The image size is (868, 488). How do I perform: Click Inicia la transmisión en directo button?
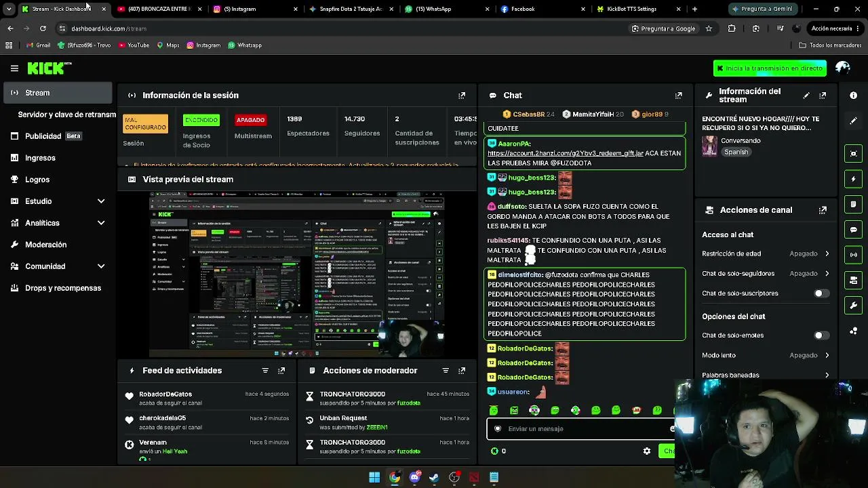click(x=770, y=68)
